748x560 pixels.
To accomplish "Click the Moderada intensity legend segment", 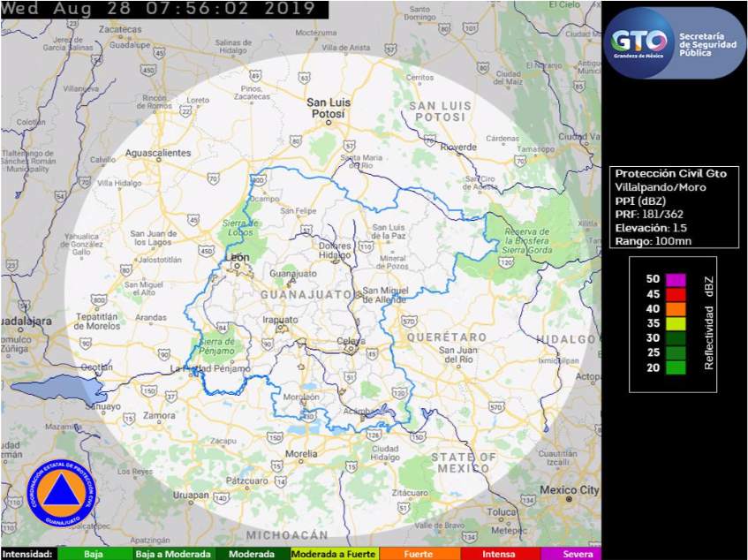I will coord(252,554).
